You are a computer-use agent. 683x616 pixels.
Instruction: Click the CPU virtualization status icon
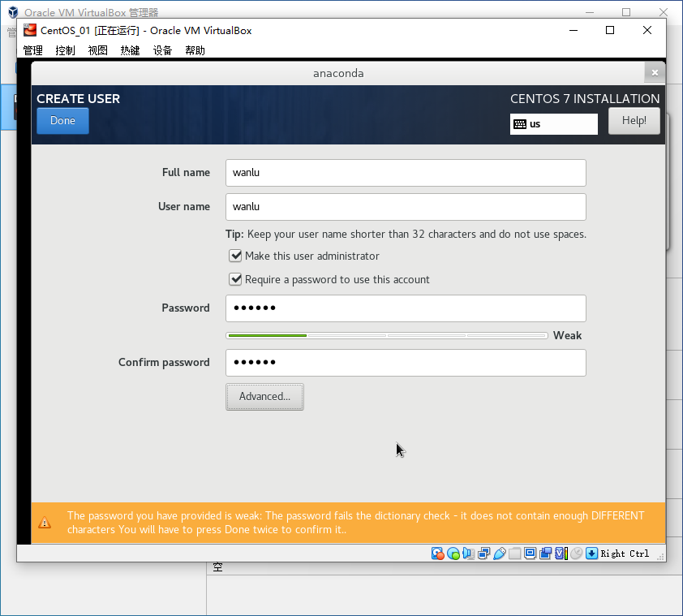pos(561,554)
